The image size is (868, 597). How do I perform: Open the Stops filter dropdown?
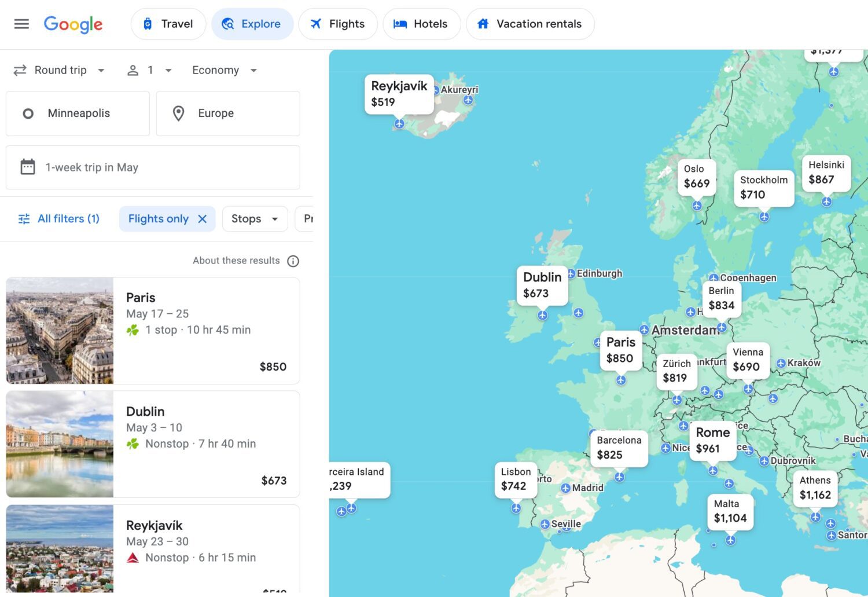[255, 218]
